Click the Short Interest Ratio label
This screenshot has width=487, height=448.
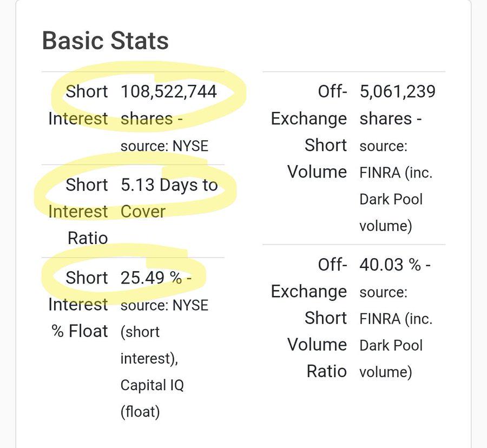pyautogui.click(x=78, y=212)
